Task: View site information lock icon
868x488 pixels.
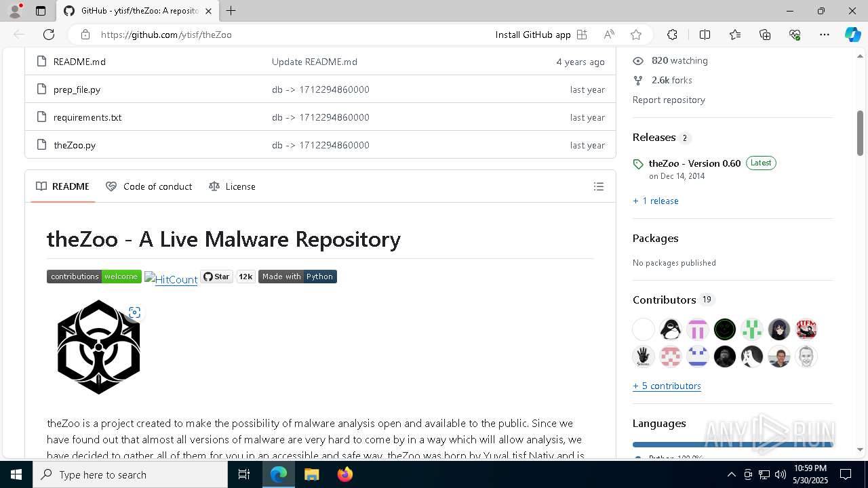Action: pyautogui.click(x=85, y=35)
